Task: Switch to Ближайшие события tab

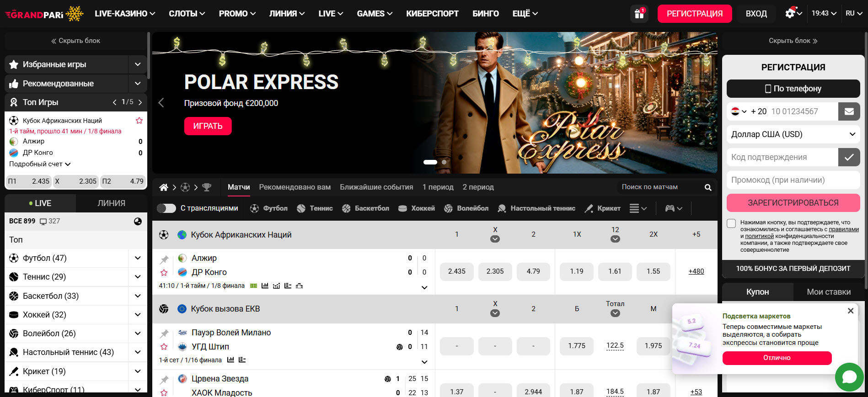Action: click(x=376, y=187)
